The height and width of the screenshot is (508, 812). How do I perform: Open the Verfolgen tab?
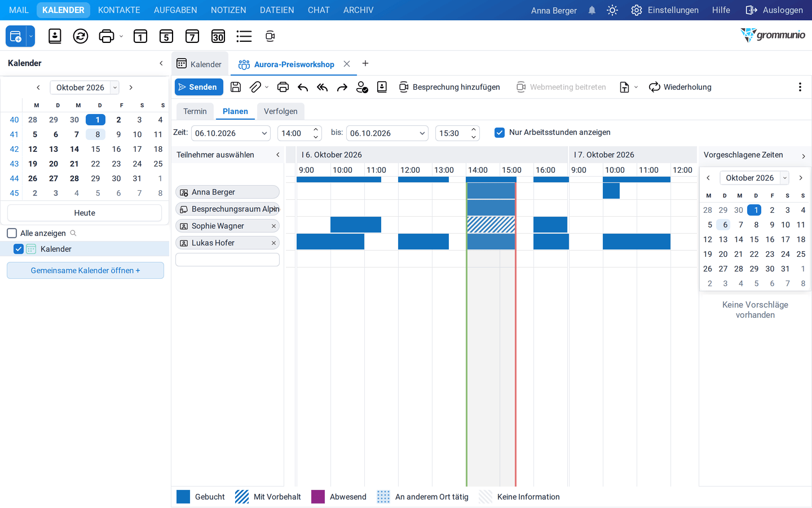click(x=281, y=111)
